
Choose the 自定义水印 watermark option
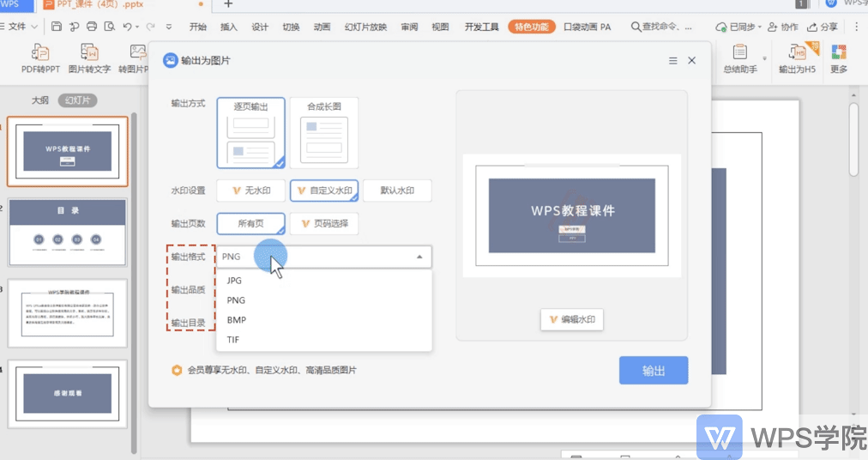(324, 191)
